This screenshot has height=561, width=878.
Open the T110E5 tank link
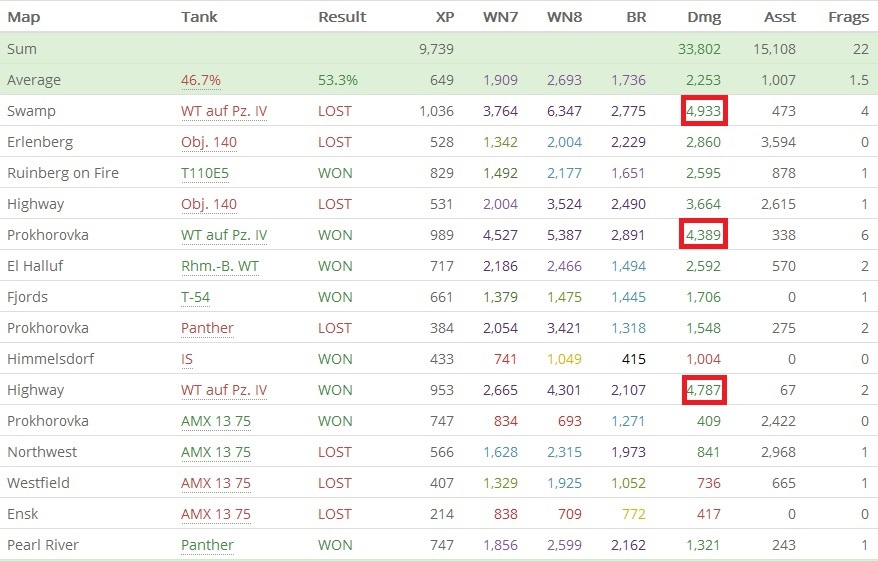[203, 173]
